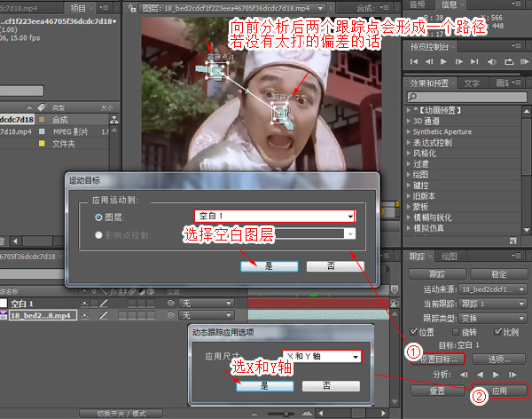Select 影响点控制 radio button
Image resolution: width=532 pixels, height=419 pixels.
point(98,235)
